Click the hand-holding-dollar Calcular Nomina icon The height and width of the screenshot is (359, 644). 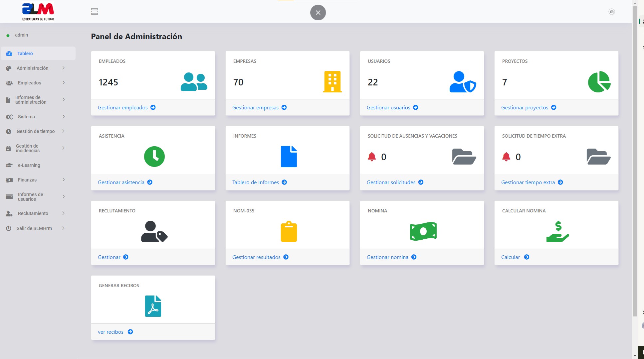pos(557,231)
